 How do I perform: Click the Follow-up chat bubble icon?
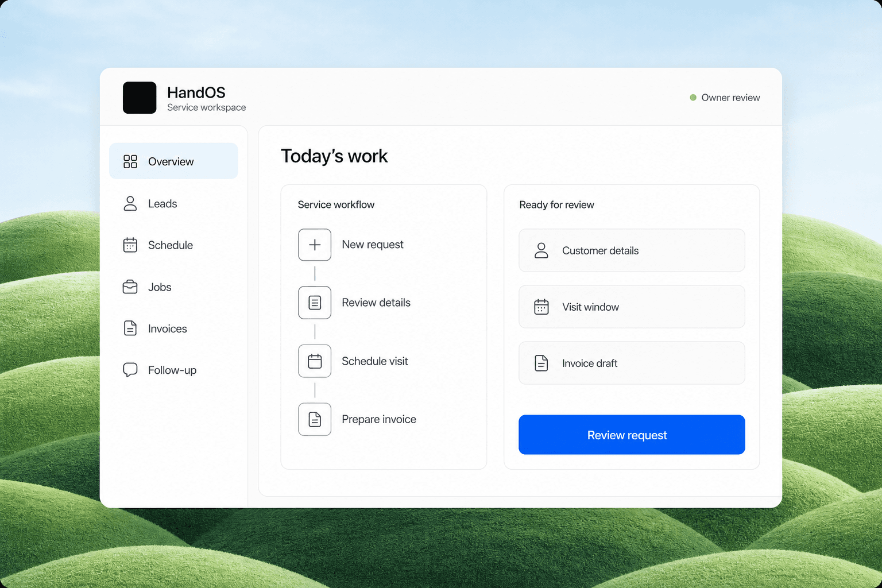(130, 370)
